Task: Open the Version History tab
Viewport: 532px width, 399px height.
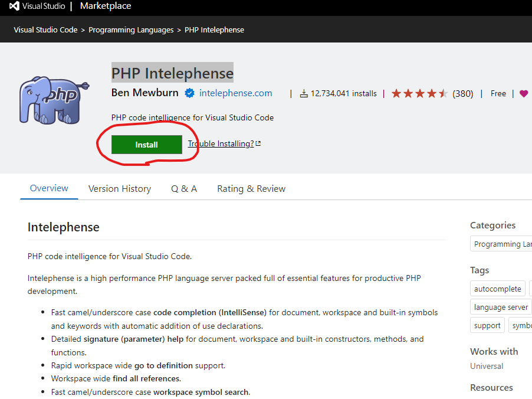Action: (119, 188)
